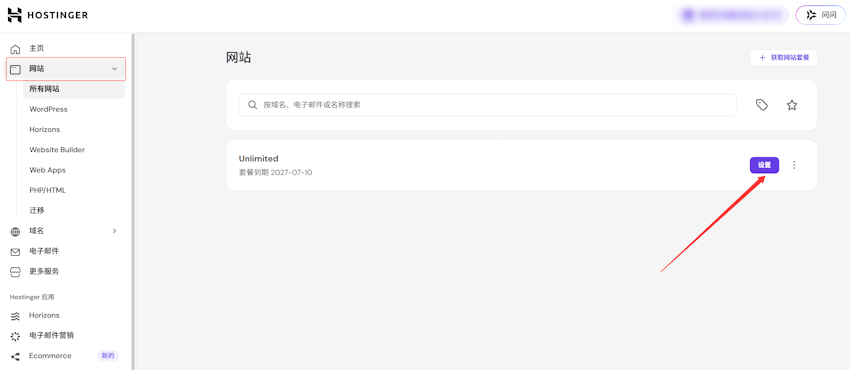
Task: Click the 获取网站套餐 button
Action: coord(783,57)
